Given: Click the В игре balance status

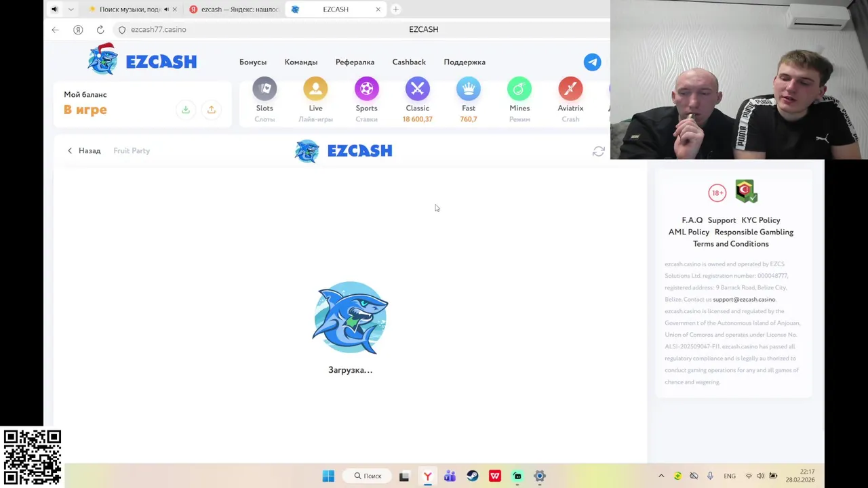Looking at the screenshot, I should [x=85, y=110].
